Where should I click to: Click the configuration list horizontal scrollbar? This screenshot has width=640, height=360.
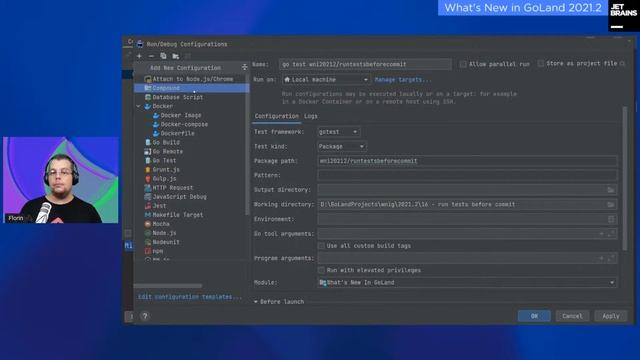168,286
